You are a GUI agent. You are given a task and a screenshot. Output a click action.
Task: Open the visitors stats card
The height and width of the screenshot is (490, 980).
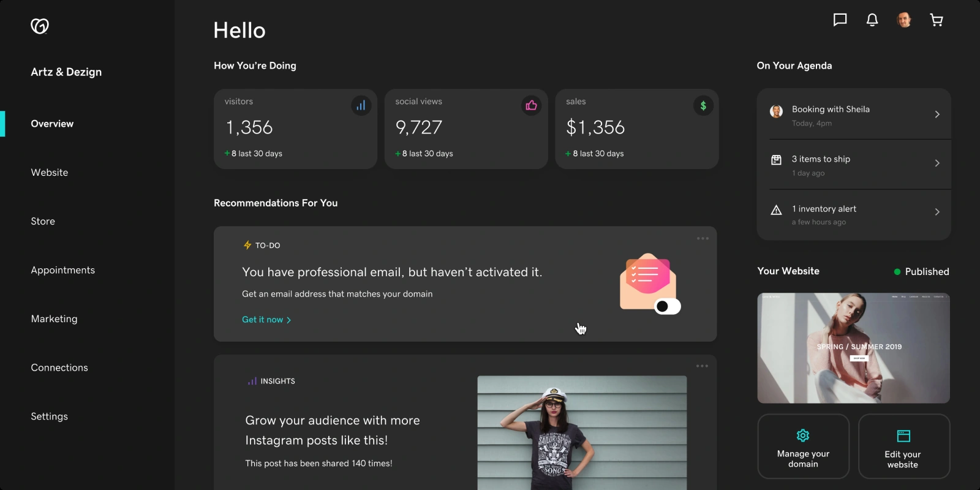coord(295,129)
